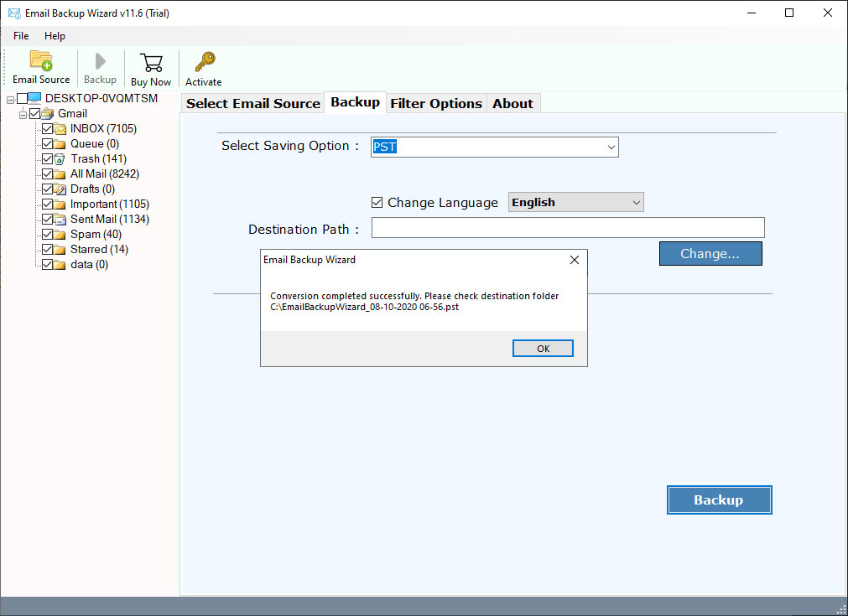Click the Drafts folder icon
The height and width of the screenshot is (616, 848).
click(x=60, y=189)
